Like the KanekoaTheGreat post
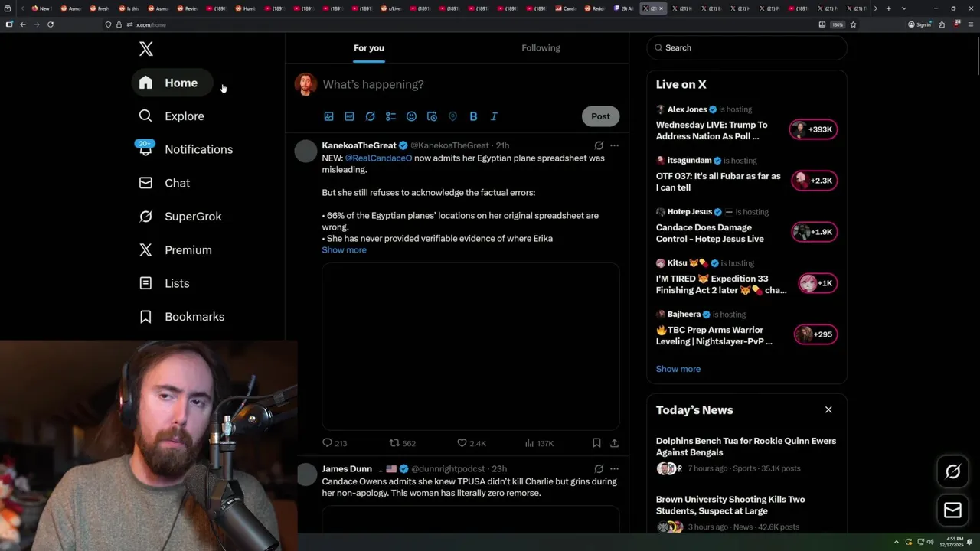 [x=471, y=443]
